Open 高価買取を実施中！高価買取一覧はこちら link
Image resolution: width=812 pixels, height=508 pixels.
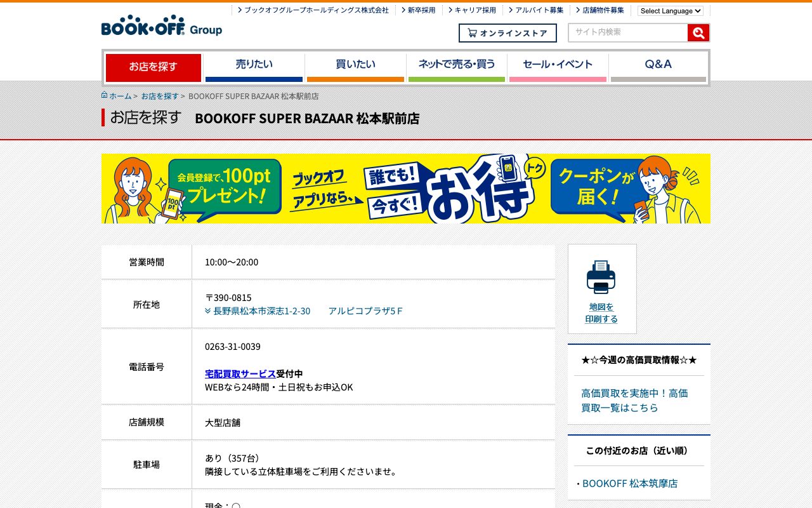(634, 401)
